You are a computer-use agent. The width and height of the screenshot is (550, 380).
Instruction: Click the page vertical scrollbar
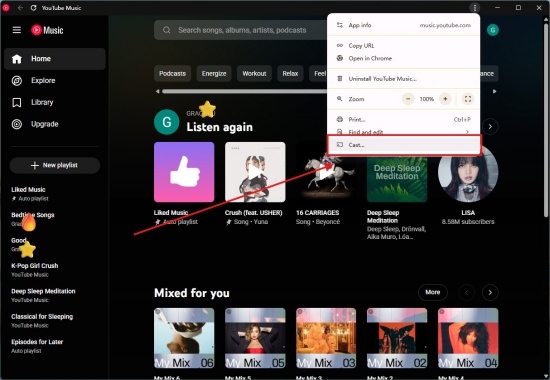tap(546, 119)
